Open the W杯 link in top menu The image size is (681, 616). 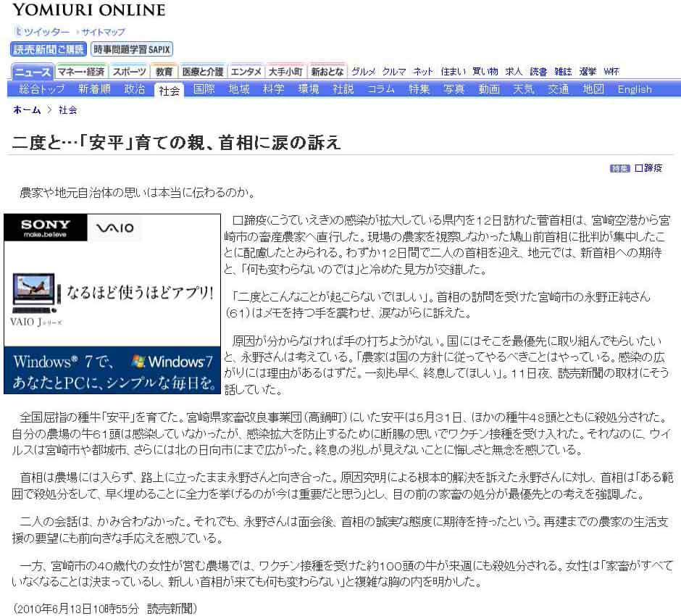tap(611, 72)
